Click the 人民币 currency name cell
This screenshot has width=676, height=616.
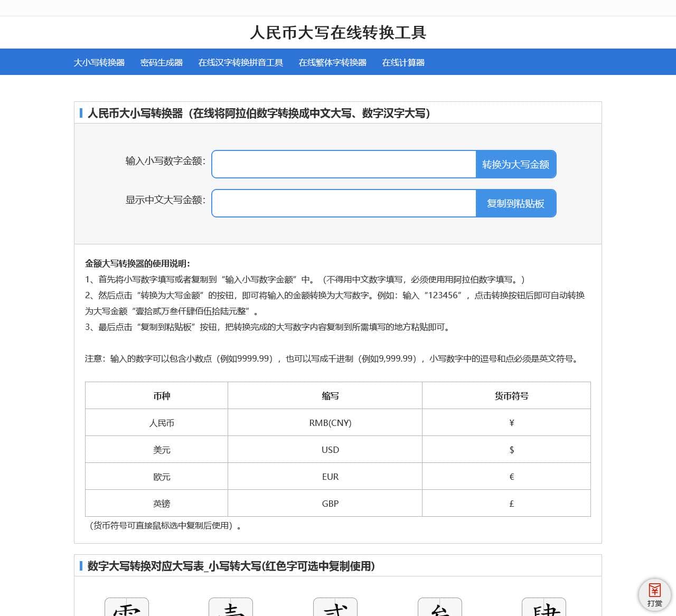[x=157, y=422]
